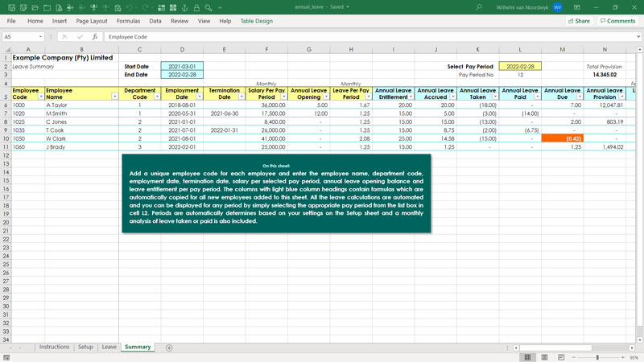Screen dimensions: 644x362
Task: Click the New Sheet plus icon
Action: pos(169,348)
